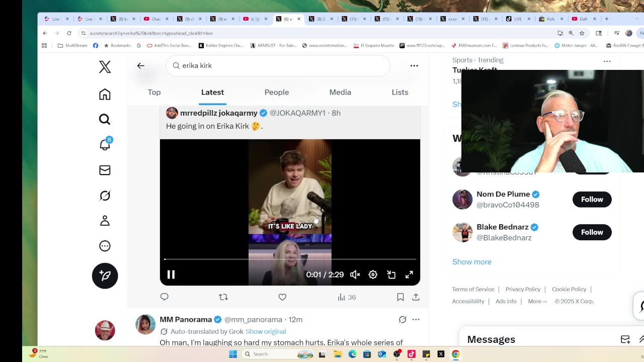Seek on the video progress bar

point(290,259)
